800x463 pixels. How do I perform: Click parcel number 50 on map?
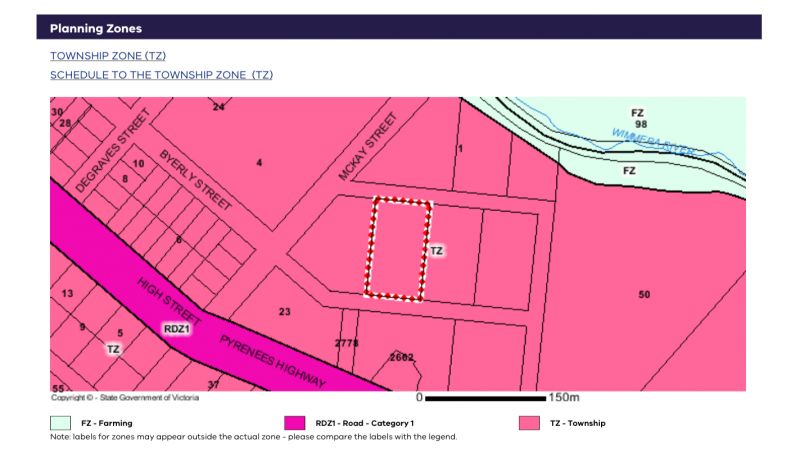(x=644, y=295)
